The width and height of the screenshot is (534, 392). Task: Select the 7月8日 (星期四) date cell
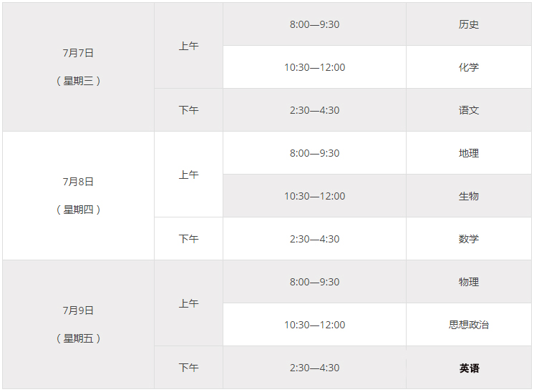[78, 195]
